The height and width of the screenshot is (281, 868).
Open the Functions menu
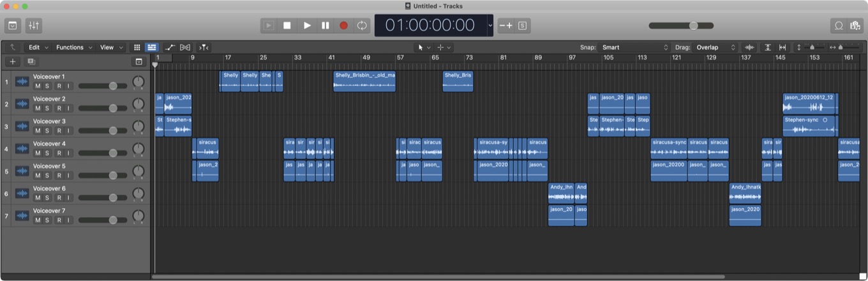point(74,47)
